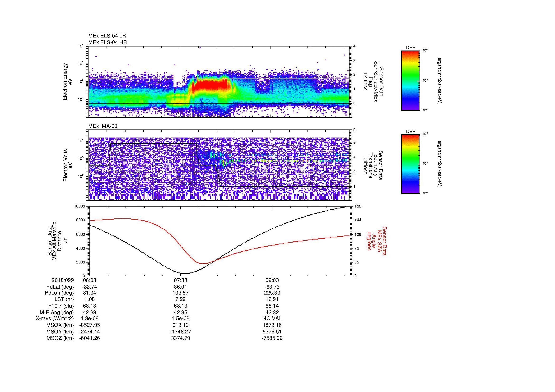Image resolution: width=555 pixels, height=392 pixels.
Task: Click the '10000' tick on altitude axis
Action: point(79,206)
